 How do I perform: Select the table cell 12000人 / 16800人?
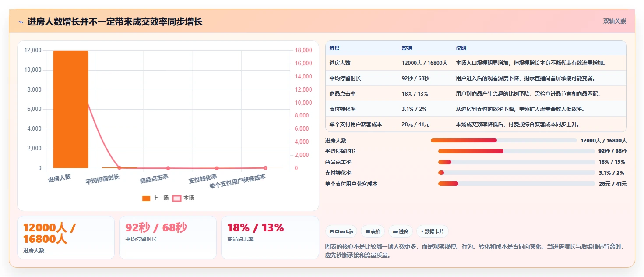point(424,63)
